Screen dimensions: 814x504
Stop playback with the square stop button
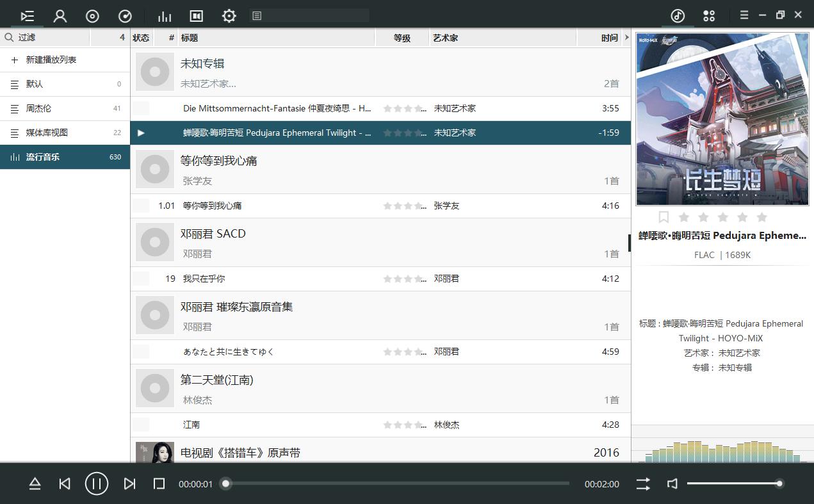[x=159, y=484]
